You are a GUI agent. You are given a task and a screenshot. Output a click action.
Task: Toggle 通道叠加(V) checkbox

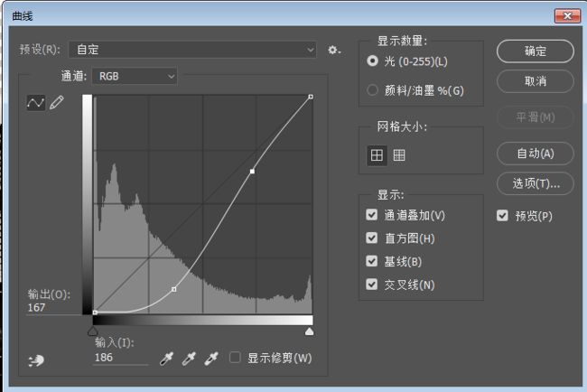coord(372,215)
